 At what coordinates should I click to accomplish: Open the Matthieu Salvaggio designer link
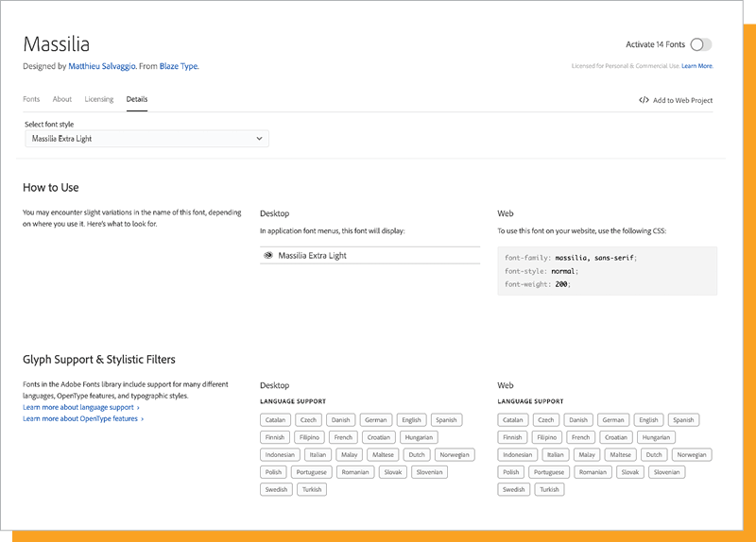(x=102, y=66)
